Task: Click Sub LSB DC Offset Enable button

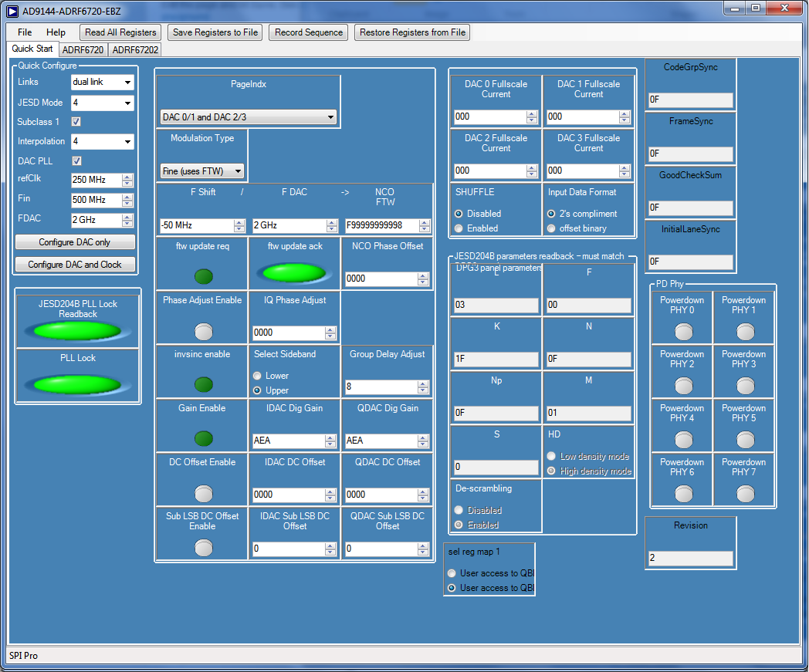Action: 202,547
